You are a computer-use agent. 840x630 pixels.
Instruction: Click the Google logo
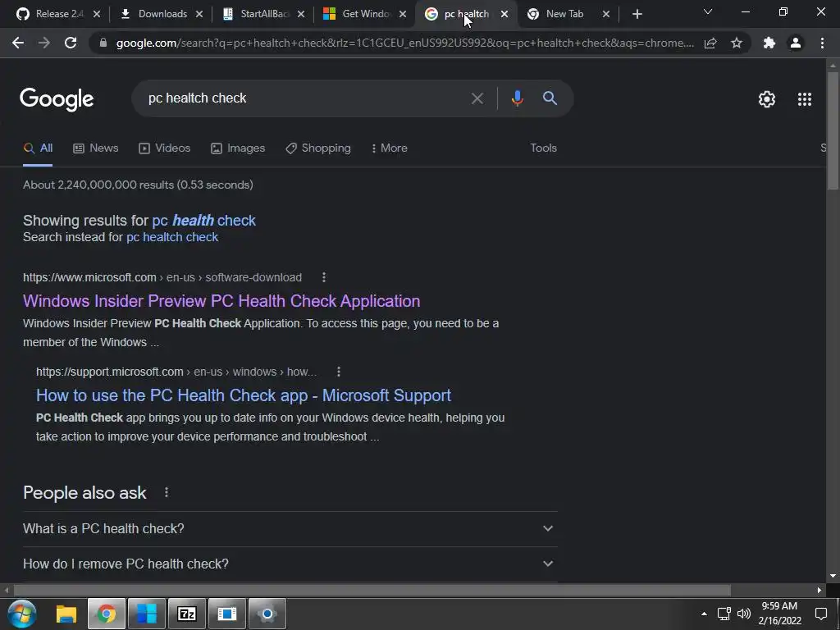coord(57,99)
